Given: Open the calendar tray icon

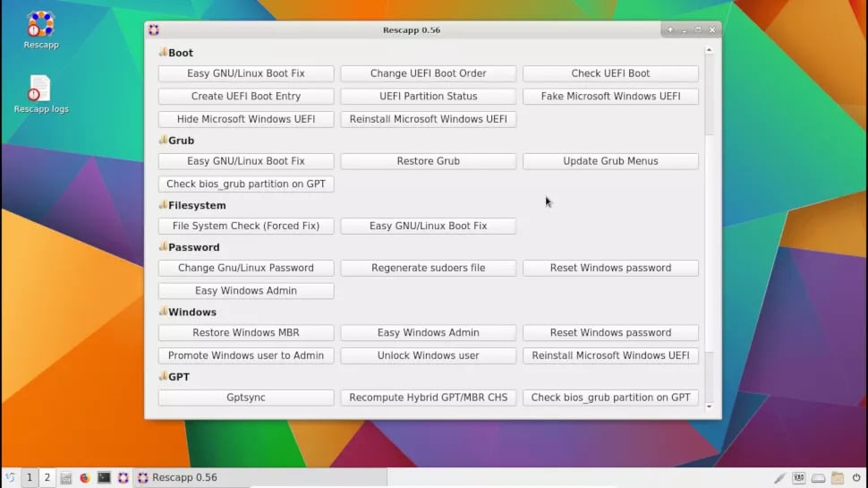Looking at the screenshot, I should [838, 477].
